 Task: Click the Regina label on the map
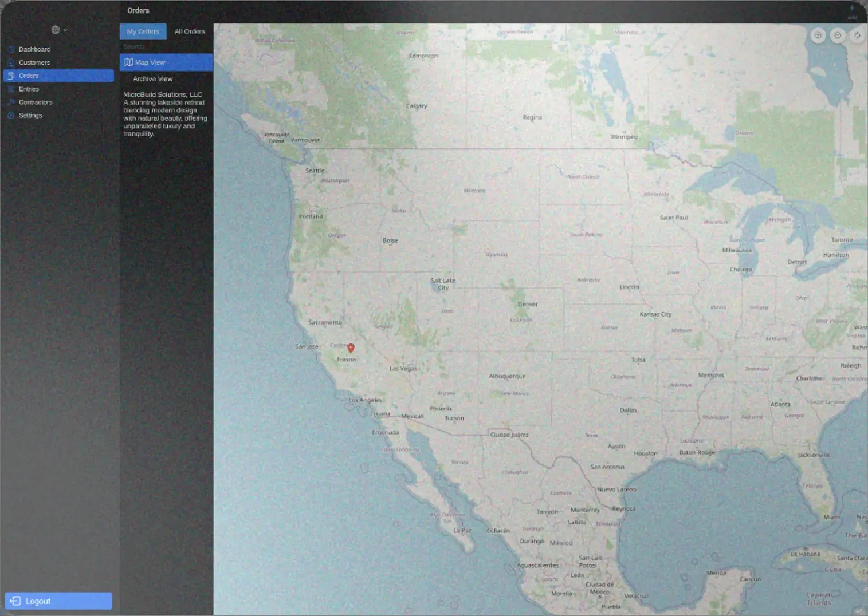pyautogui.click(x=532, y=117)
